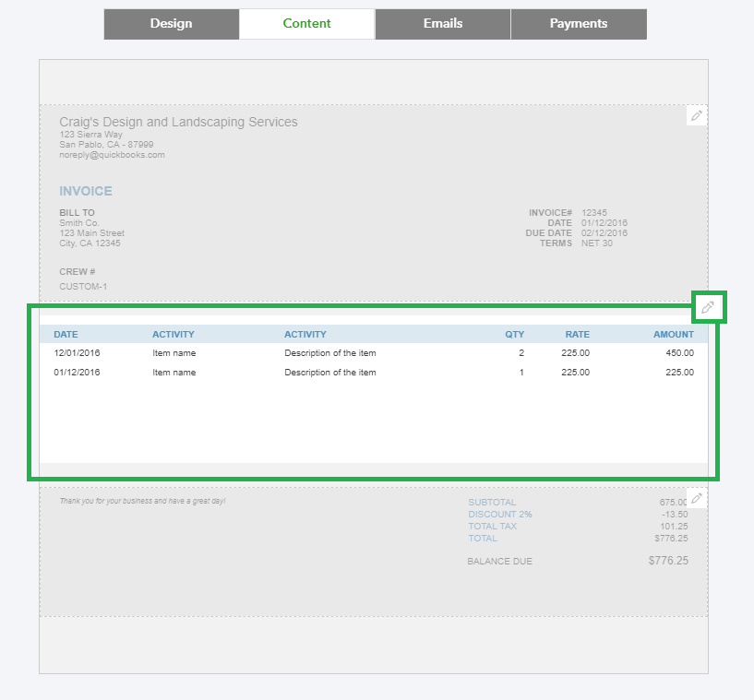Click the CUSTOM-1 crew number field
This screenshot has width=754, height=700.
[x=79, y=286]
